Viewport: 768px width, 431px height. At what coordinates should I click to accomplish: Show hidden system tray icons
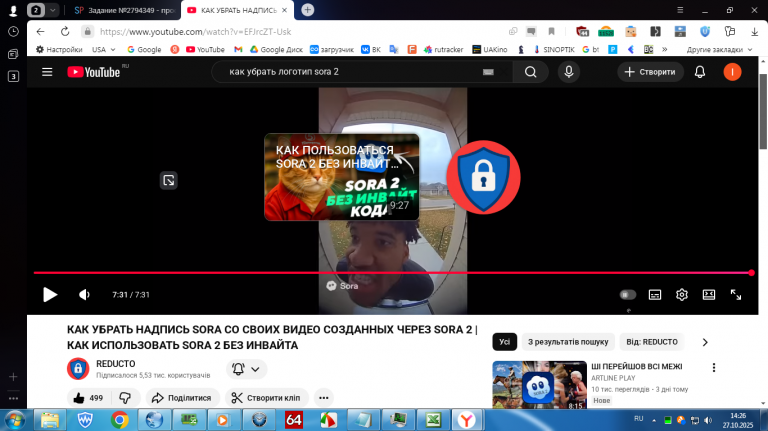(x=654, y=420)
